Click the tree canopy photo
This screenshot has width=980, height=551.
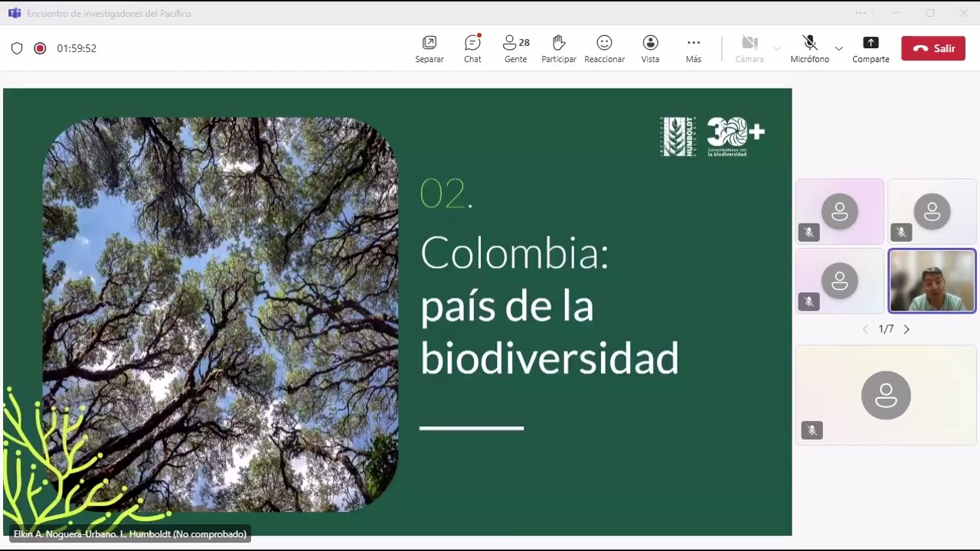[220, 314]
